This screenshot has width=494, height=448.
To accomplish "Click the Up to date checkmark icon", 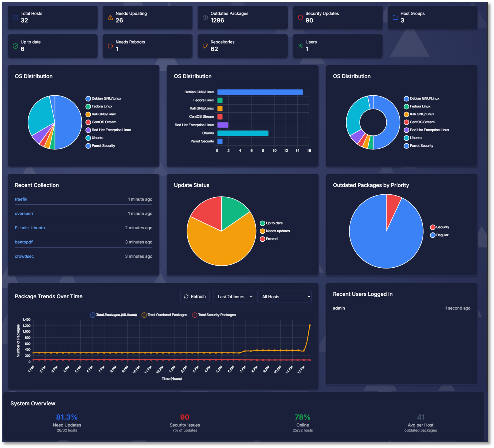I will [x=15, y=46].
